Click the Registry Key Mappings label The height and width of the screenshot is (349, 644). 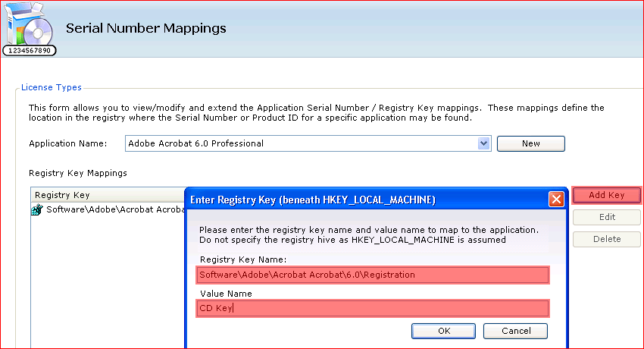[78, 173]
